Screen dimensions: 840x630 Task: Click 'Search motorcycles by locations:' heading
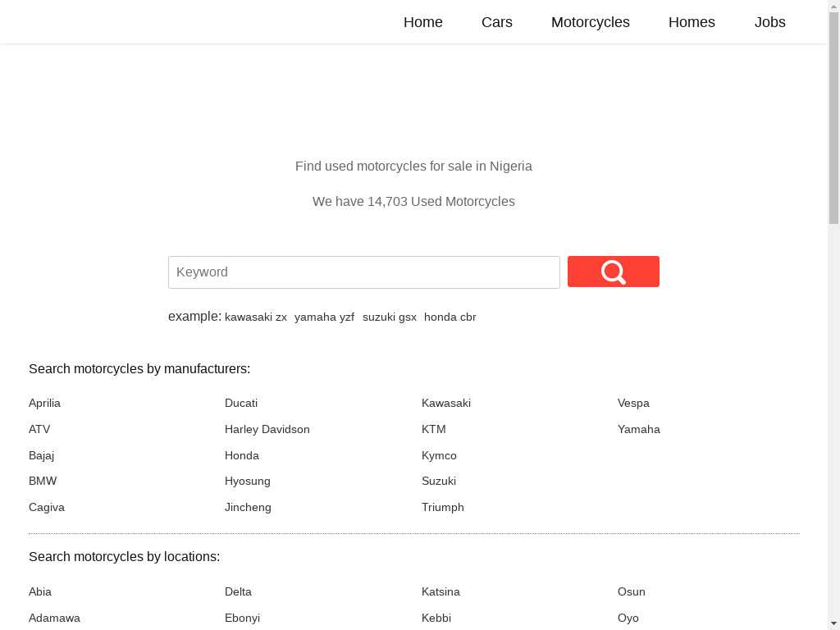(125, 557)
